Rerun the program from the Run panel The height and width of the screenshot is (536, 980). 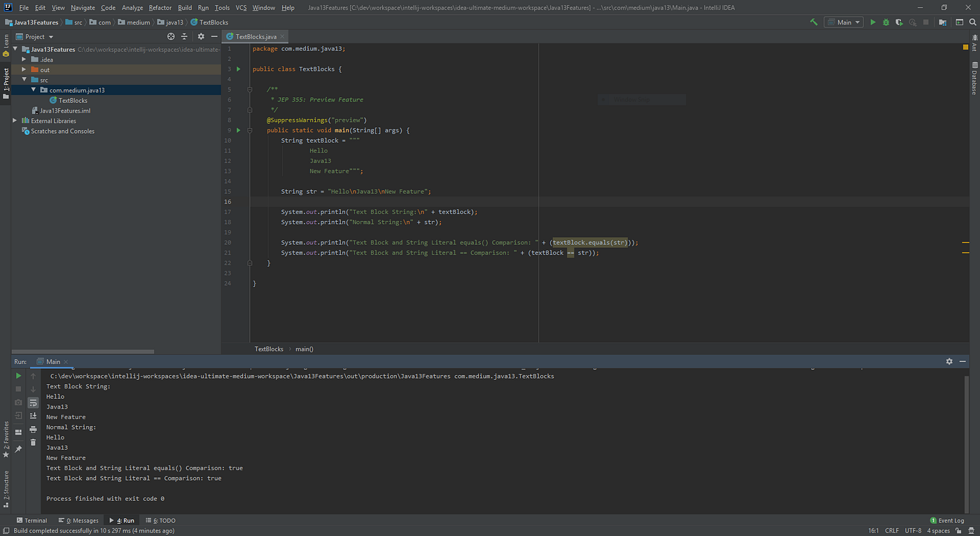18,375
